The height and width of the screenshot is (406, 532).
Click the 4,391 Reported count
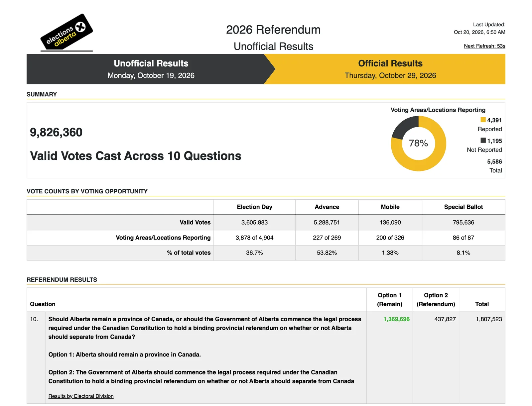pyautogui.click(x=494, y=120)
